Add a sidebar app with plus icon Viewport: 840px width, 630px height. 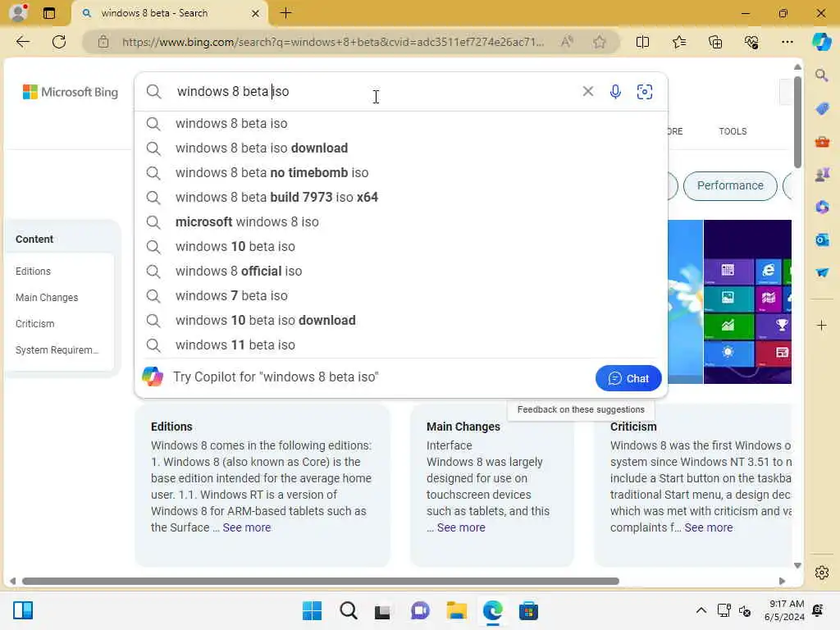coord(822,325)
